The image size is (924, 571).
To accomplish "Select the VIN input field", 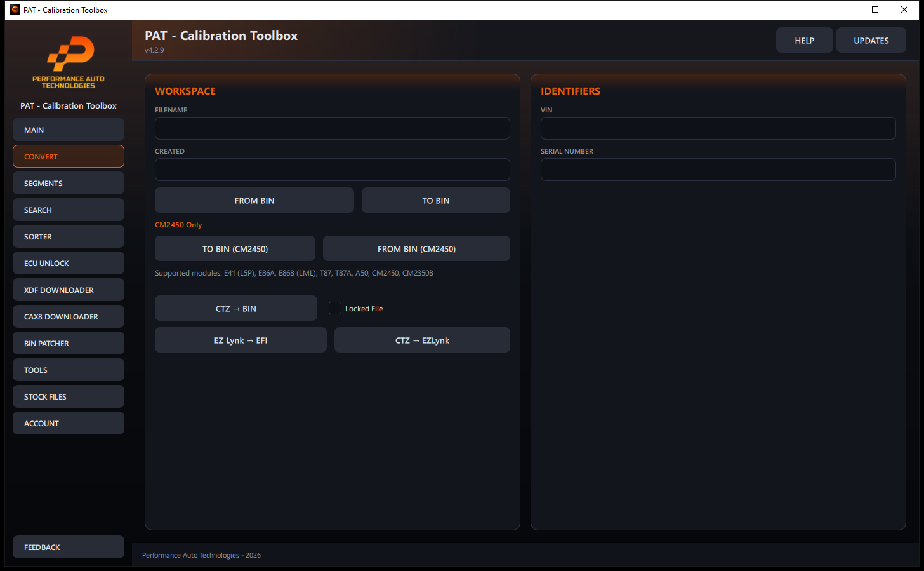I will (x=718, y=128).
